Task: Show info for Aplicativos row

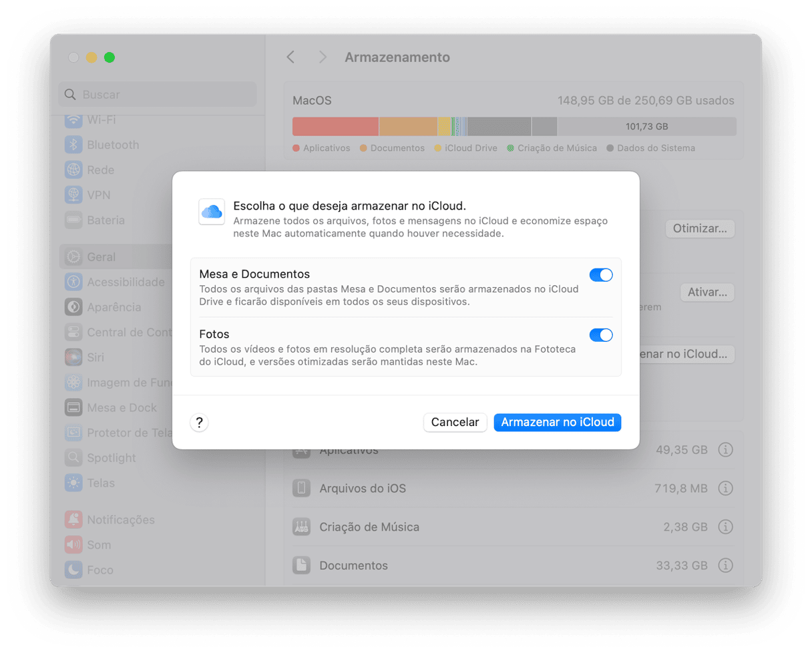Action: (725, 450)
